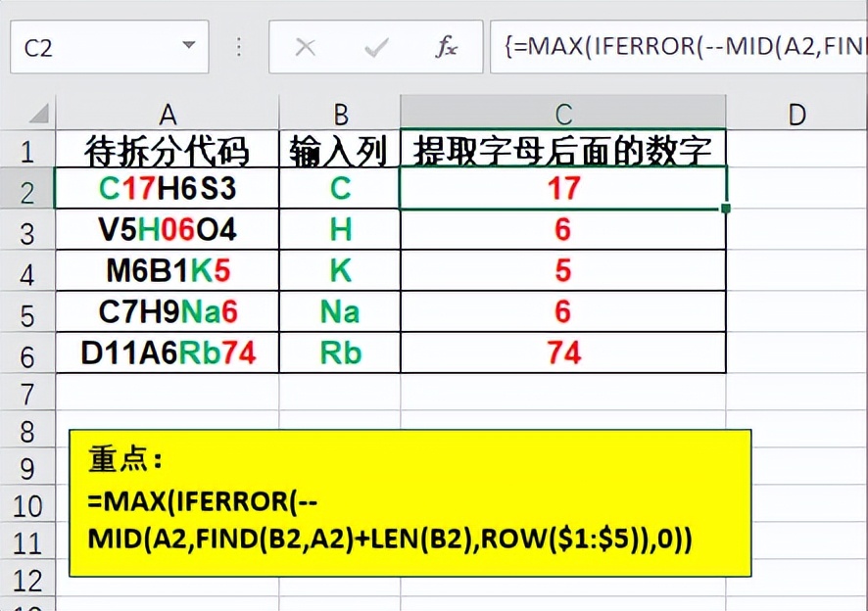Select row 11 header
Image resolution: width=868 pixels, height=611 pixels.
pyautogui.click(x=27, y=540)
